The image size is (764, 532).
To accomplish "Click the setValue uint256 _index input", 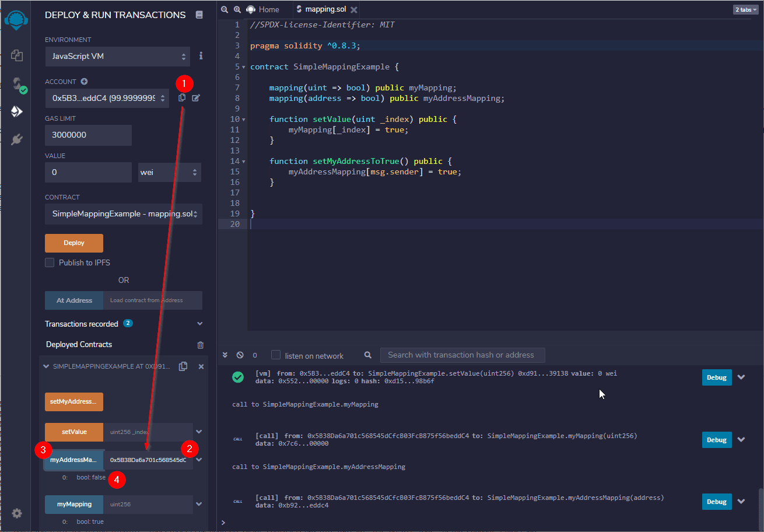I will tap(148, 432).
